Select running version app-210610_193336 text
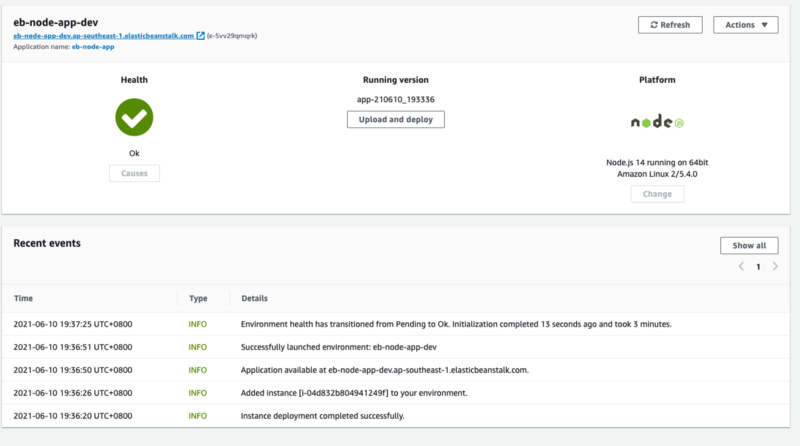This screenshot has height=446, width=800. 395,100
